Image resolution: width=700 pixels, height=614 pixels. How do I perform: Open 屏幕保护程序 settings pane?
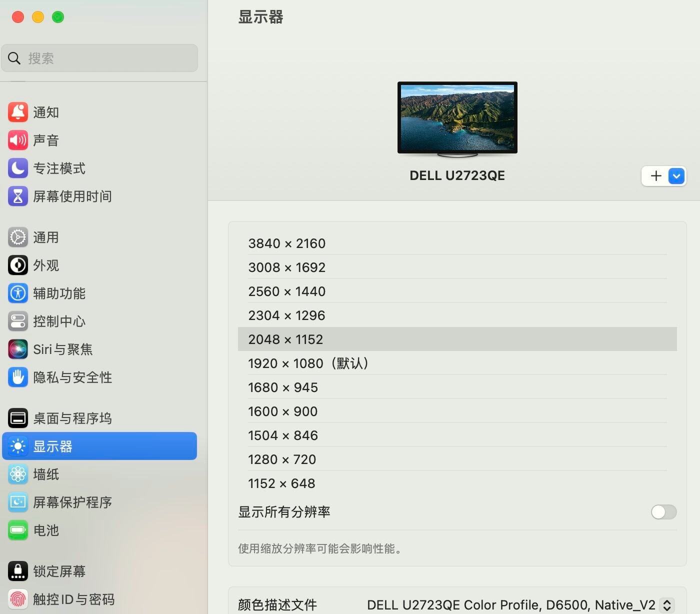click(x=99, y=502)
